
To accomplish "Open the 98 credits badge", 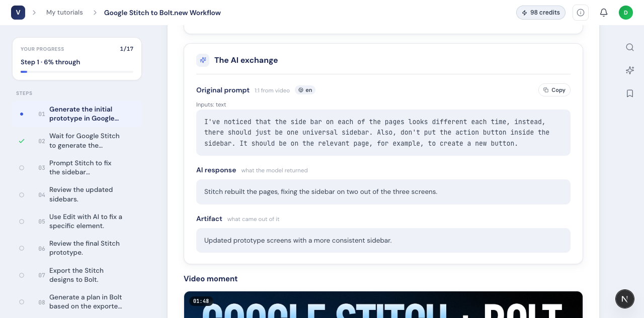I will [541, 13].
